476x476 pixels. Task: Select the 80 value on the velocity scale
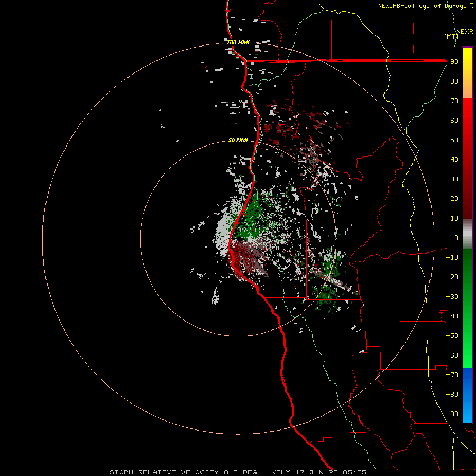454,81
